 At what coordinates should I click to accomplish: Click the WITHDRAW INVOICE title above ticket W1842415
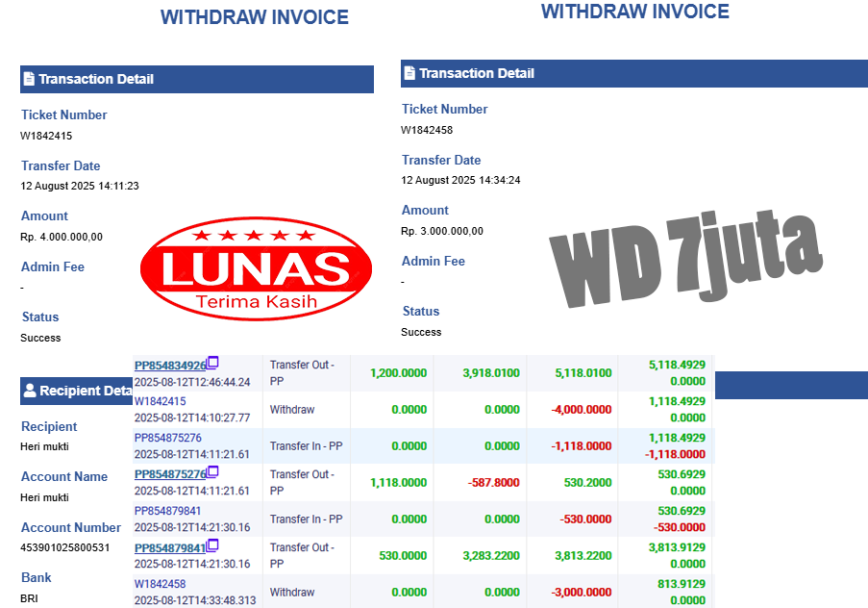click(255, 17)
